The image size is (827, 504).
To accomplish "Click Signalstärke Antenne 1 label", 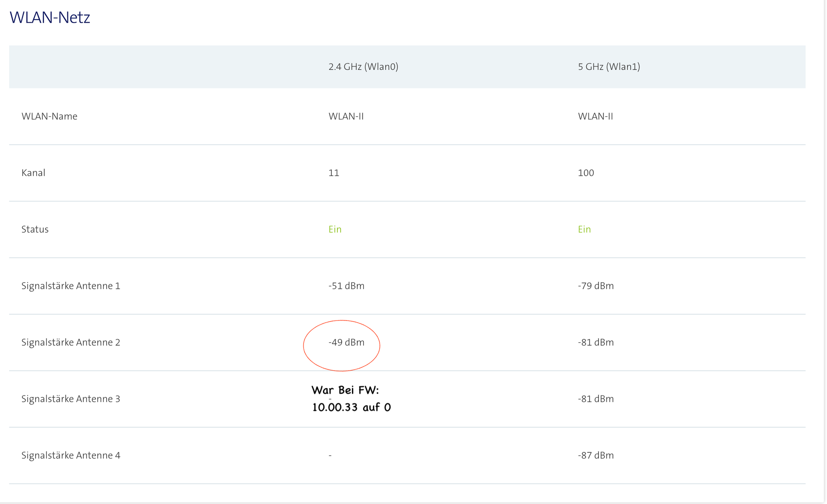I will point(71,286).
